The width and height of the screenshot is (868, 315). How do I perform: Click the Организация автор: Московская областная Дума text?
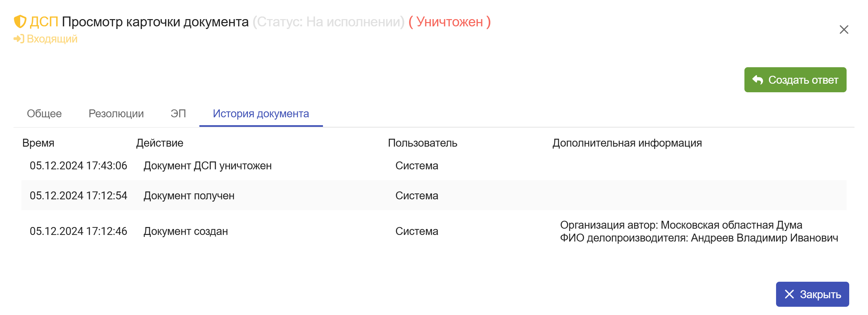(681, 225)
